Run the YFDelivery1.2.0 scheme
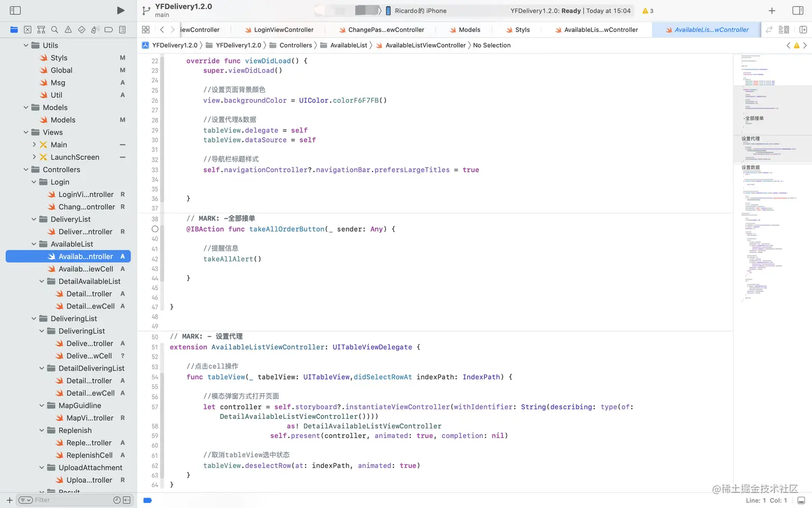 pos(121,10)
